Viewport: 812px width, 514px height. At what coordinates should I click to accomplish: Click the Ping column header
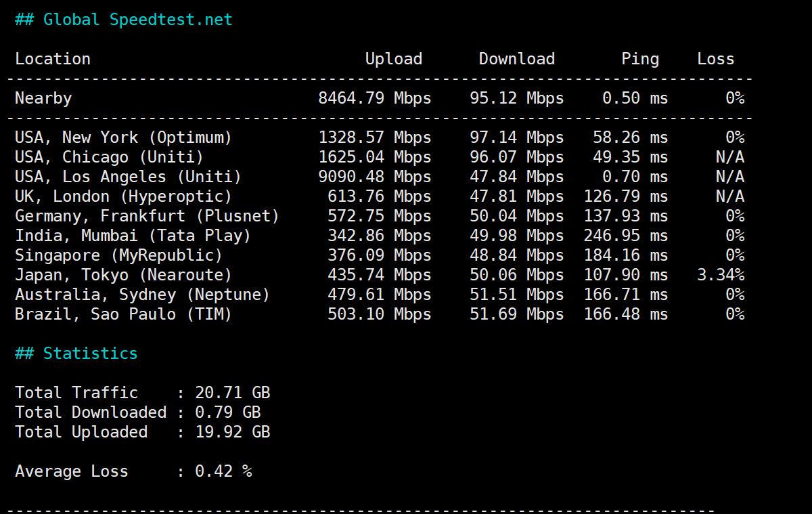point(639,59)
